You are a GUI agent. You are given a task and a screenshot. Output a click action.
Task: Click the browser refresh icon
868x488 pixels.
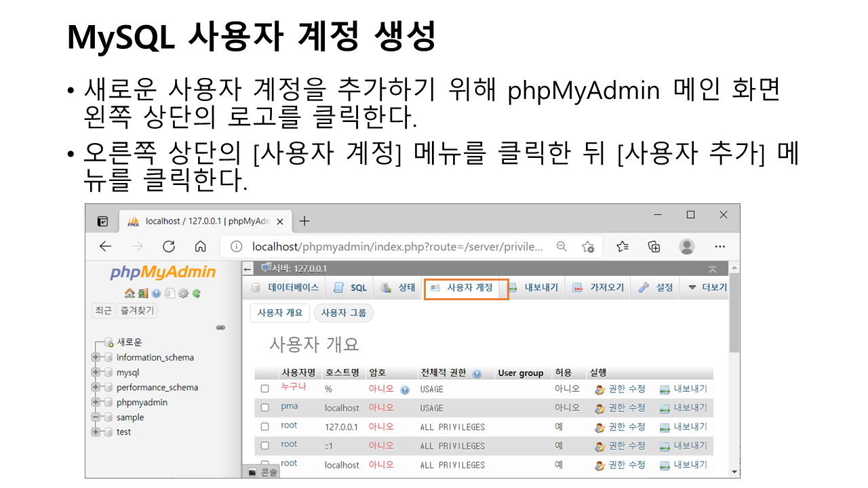click(169, 247)
